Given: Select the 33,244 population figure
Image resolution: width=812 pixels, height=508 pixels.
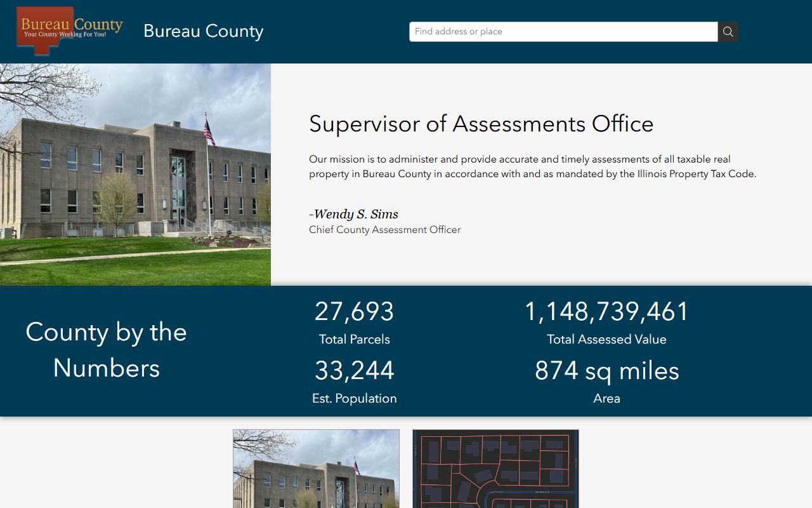Looking at the screenshot, I should (x=355, y=371).
